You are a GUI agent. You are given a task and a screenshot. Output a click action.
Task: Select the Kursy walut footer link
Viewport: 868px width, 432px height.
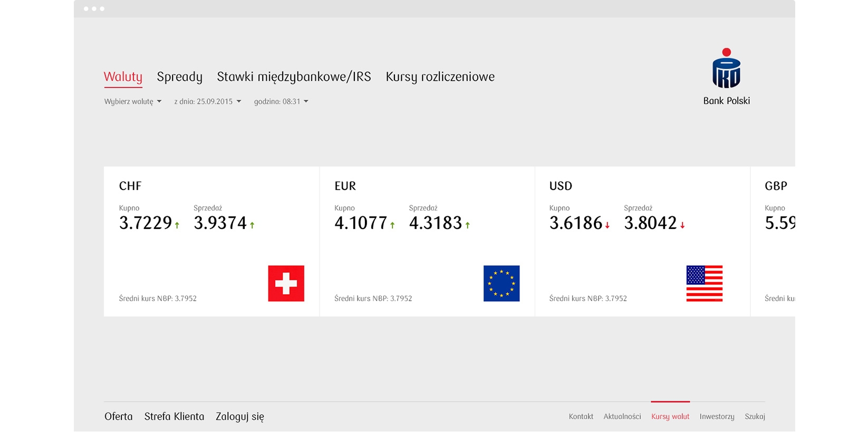coord(670,417)
